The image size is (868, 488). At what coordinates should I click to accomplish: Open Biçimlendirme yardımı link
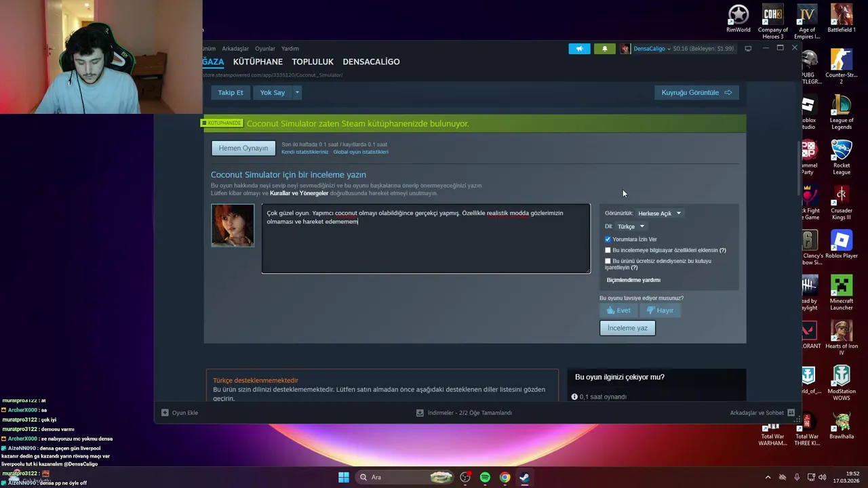pyautogui.click(x=633, y=280)
